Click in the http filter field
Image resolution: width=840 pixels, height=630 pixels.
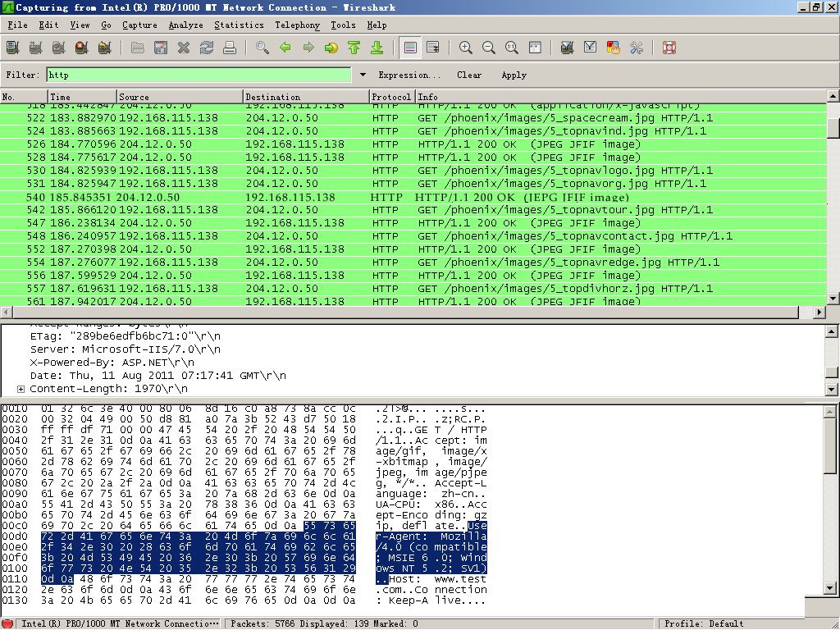pyautogui.click(x=199, y=75)
